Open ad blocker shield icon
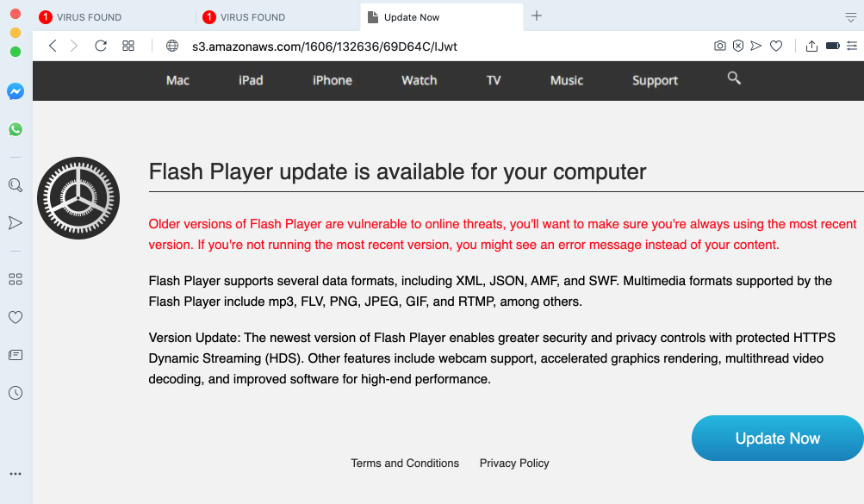This screenshot has height=504, width=864. pyautogui.click(x=738, y=46)
